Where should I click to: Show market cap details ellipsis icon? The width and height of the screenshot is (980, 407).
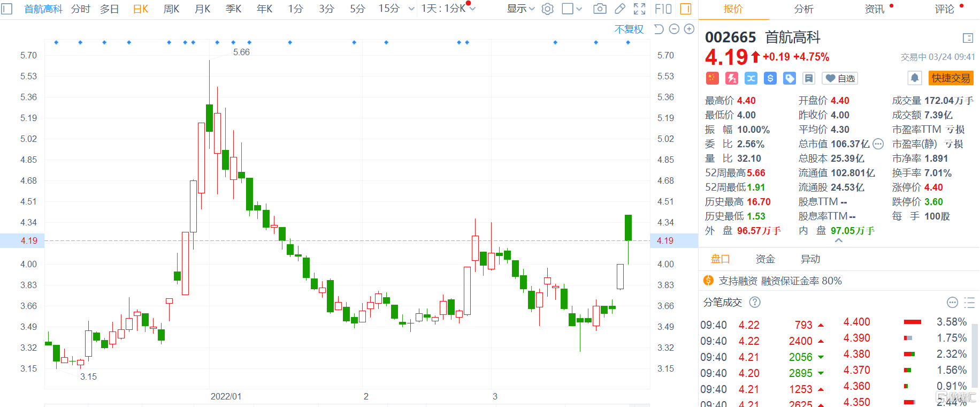click(x=878, y=144)
